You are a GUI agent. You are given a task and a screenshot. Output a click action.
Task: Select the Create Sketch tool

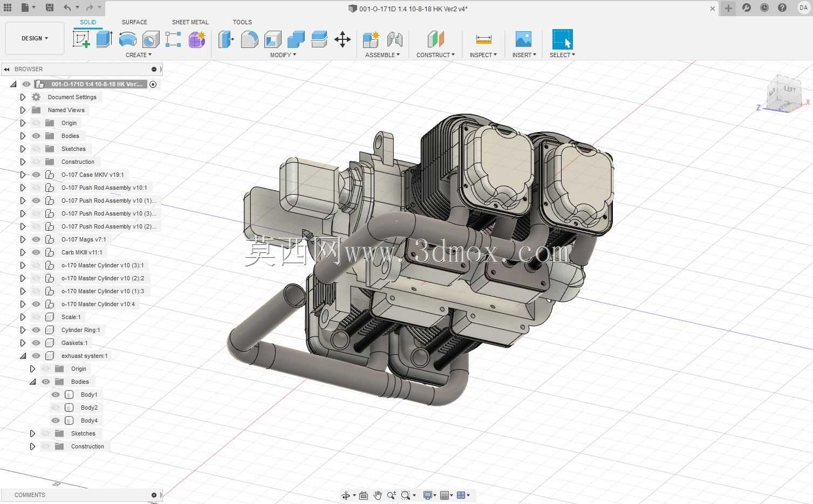(81, 39)
